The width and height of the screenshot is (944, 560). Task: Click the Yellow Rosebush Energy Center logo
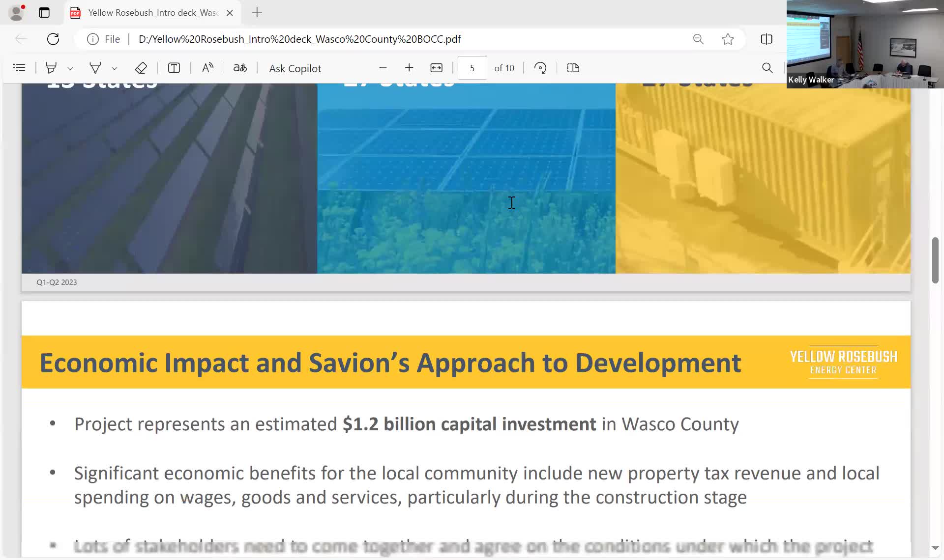(843, 362)
